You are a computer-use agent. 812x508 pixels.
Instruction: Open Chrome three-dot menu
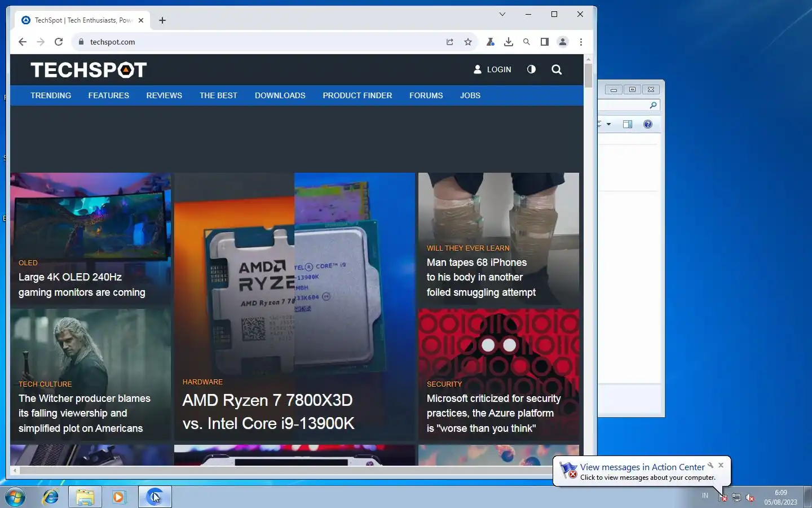click(581, 42)
